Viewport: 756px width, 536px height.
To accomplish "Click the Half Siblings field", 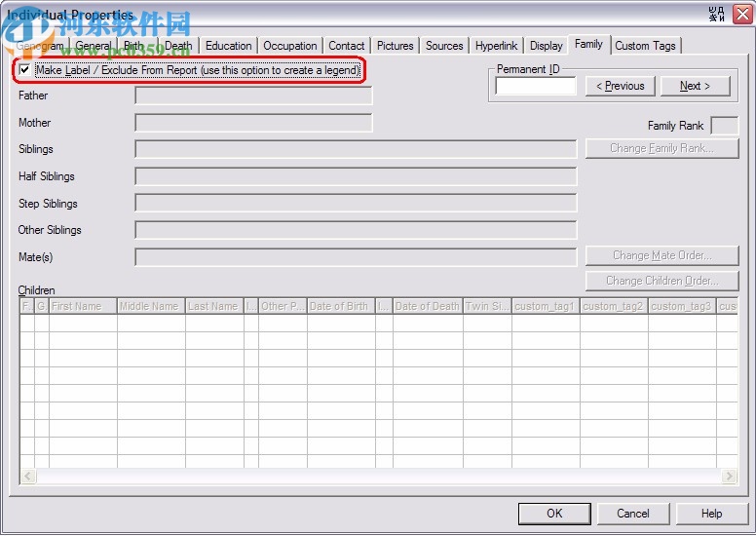I will pos(356,176).
